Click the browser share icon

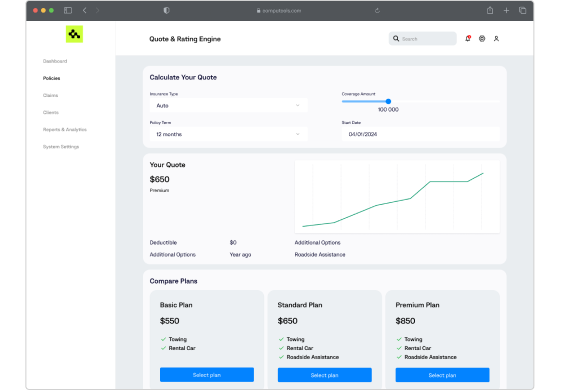coord(490,10)
